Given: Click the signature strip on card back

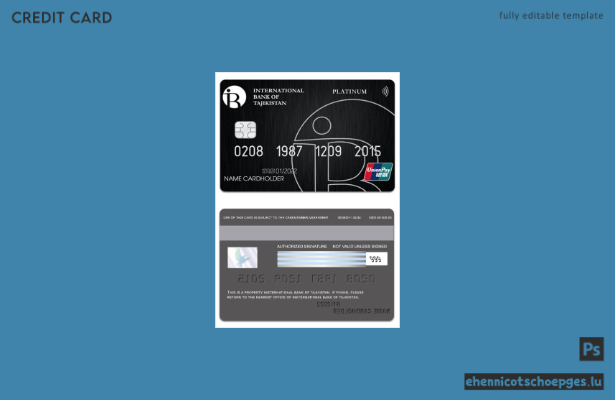Looking at the screenshot, I should click(x=322, y=259).
